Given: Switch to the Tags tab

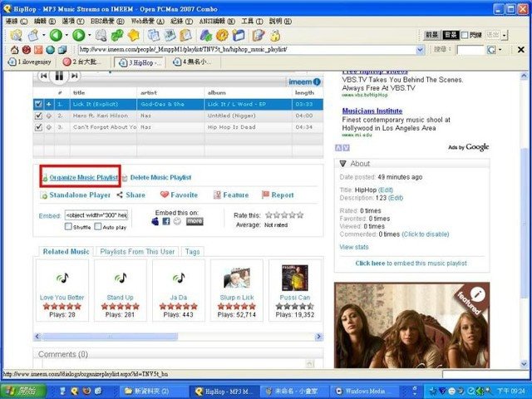Looking at the screenshot, I should tap(192, 252).
